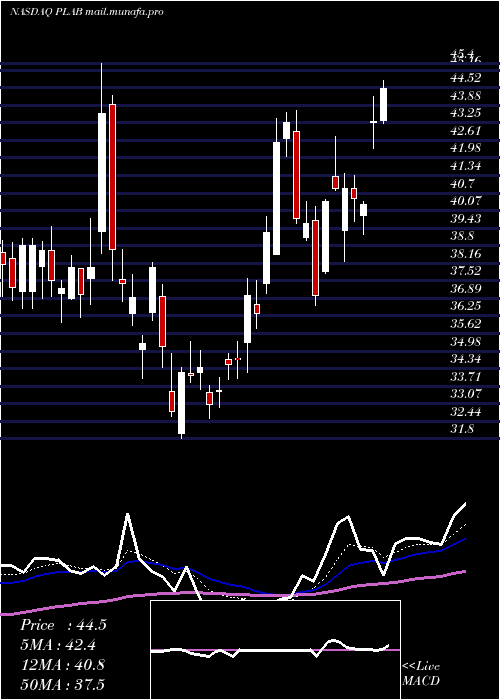This screenshot has width=500, height=700.
Task: Click the 33.71 price axis label
Action: [466, 377]
